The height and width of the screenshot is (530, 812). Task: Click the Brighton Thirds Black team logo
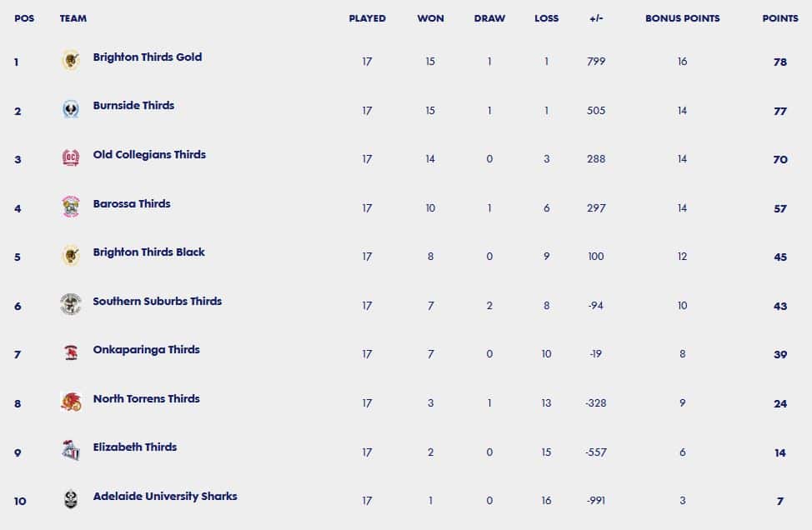click(71, 255)
